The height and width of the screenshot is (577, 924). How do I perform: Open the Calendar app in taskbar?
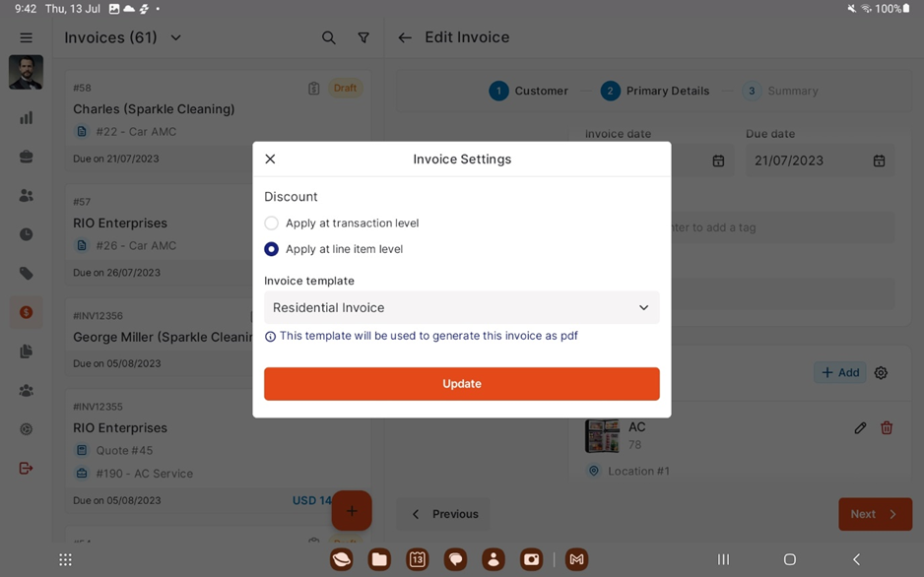pos(418,559)
